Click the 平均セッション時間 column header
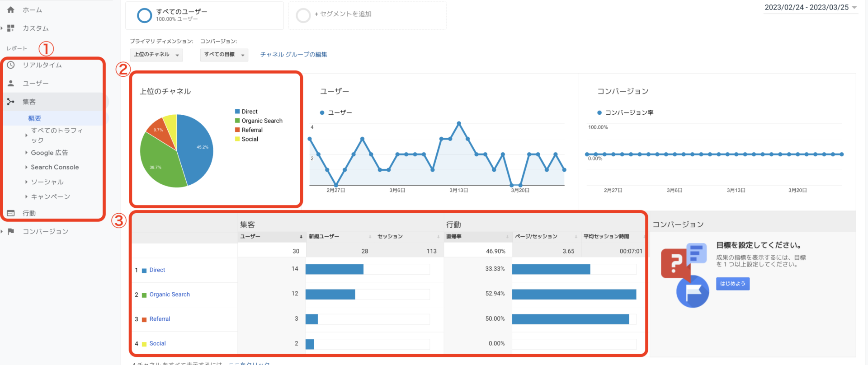 tap(606, 237)
